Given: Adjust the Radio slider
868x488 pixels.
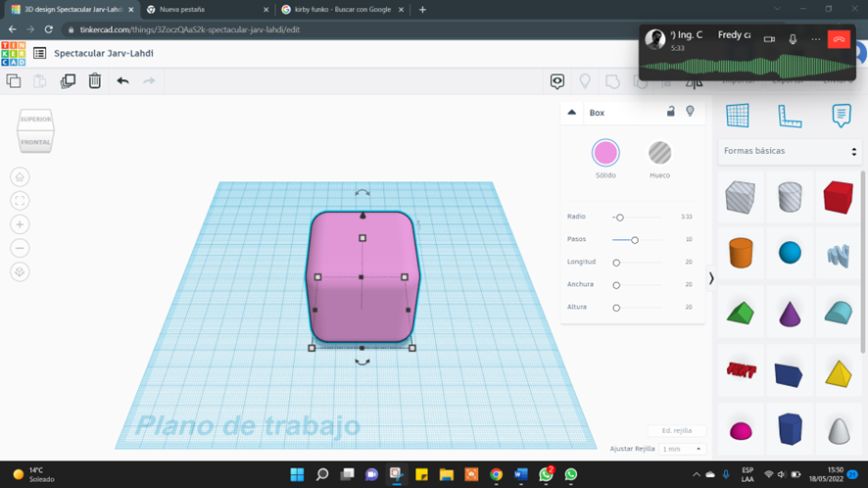Looking at the screenshot, I should (619, 218).
